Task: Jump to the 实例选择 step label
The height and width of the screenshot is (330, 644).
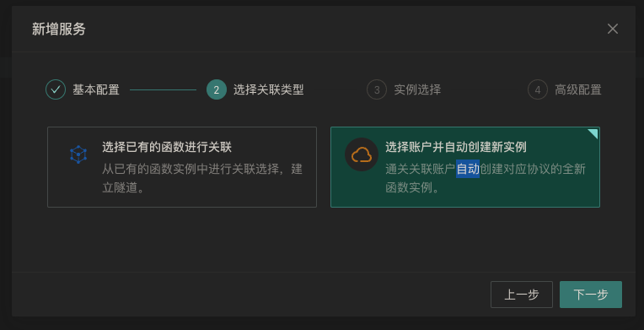Action: pyautogui.click(x=417, y=89)
